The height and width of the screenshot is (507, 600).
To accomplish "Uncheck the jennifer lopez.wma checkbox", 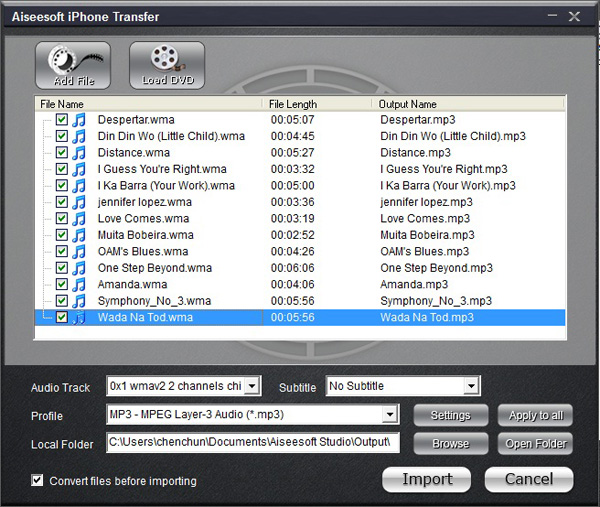I will (x=62, y=202).
